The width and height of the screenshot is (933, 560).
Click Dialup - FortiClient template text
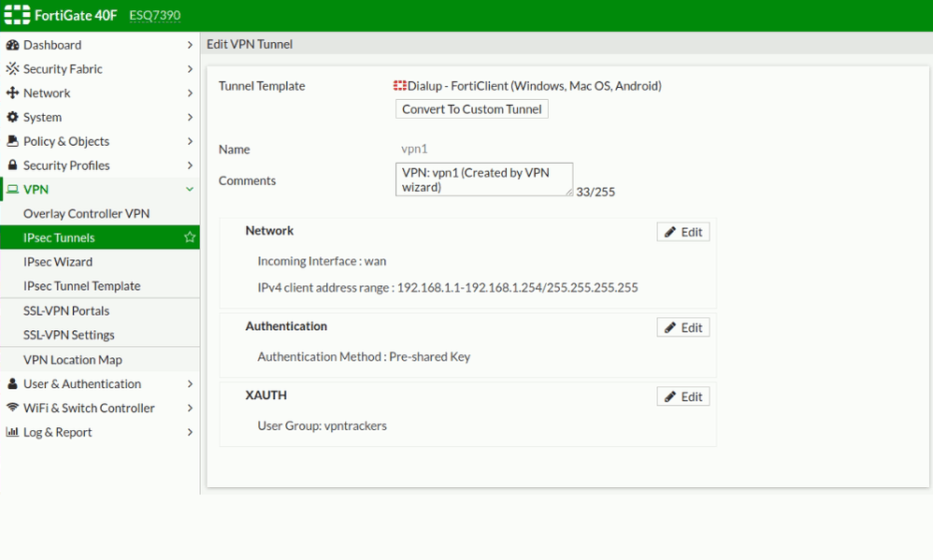point(535,86)
